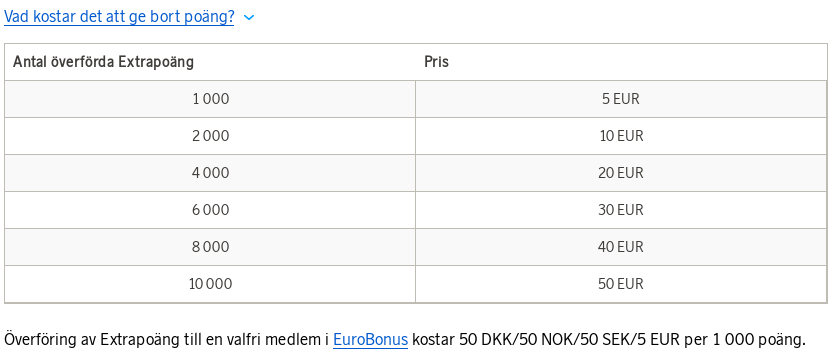Click the 8 000 points table cell
The height and width of the screenshot is (362, 835).
pyautogui.click(x=210, y=247)
